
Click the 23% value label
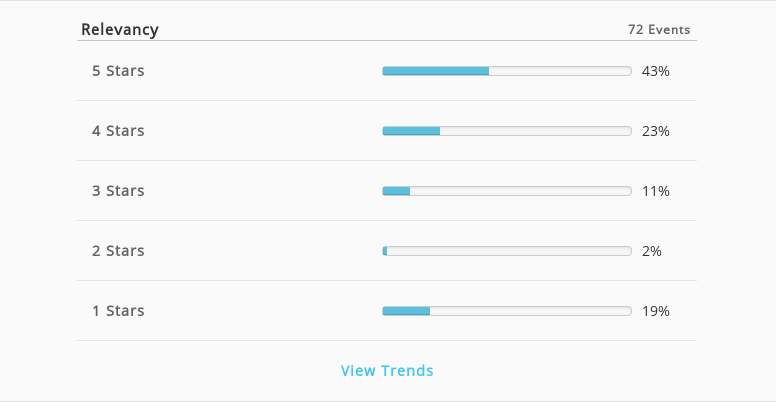point(656,131)
